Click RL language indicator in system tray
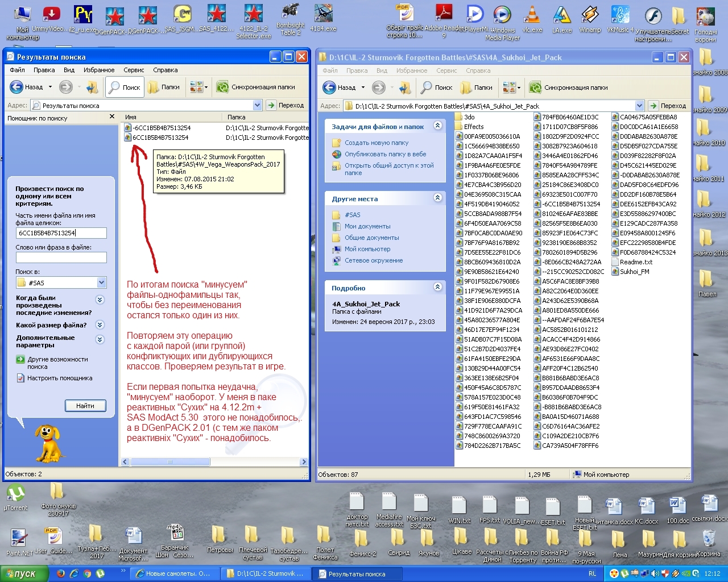The height and width of the screenshot is (582, 728). (593, 573)
